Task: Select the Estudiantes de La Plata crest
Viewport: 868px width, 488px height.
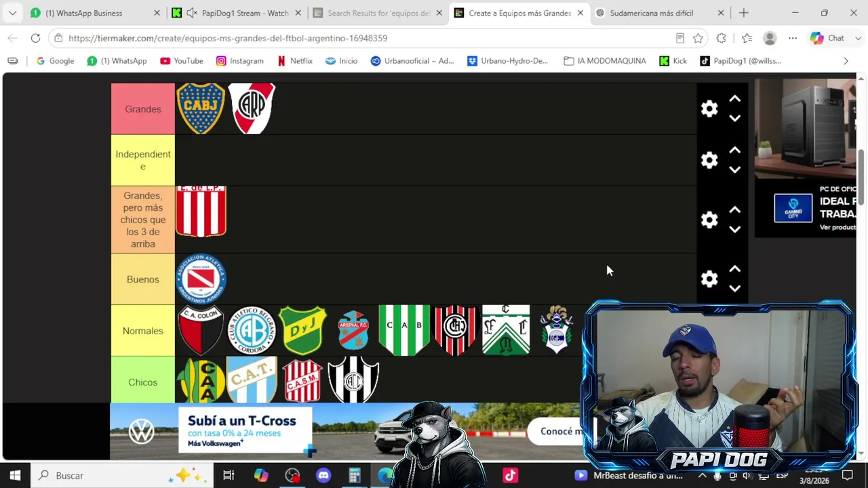Action: point(201,211)
